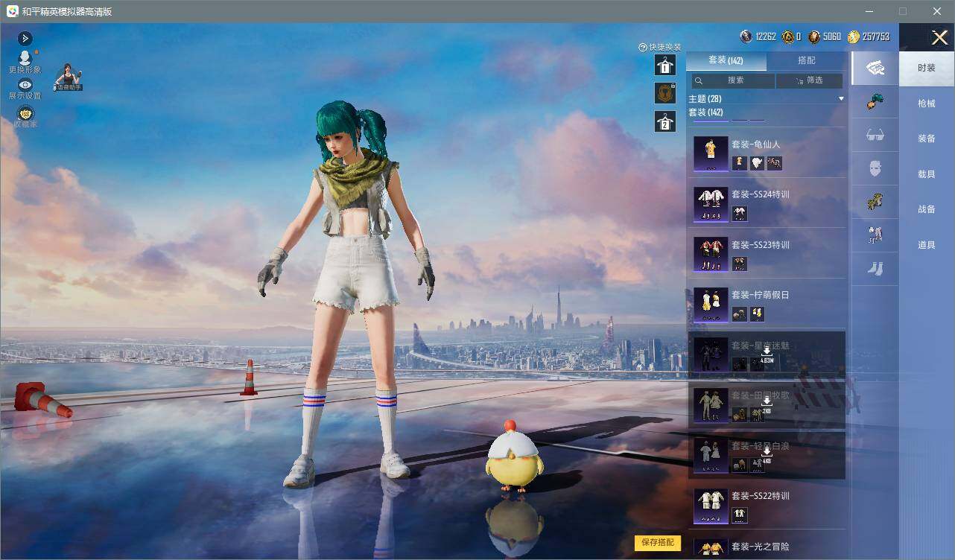Open the 收藏家 collector badge icon

click(25, 113)
